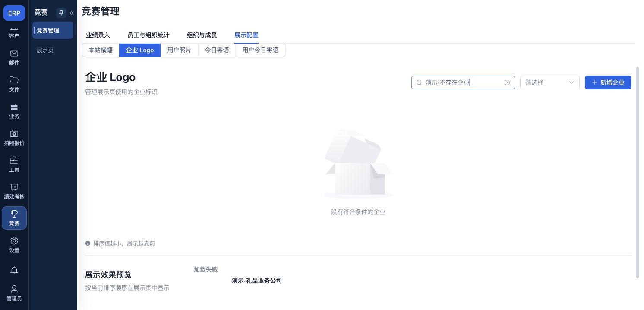
Task: Switch to 用户今日寄语 sub-tab
Action: click(260, 50)
